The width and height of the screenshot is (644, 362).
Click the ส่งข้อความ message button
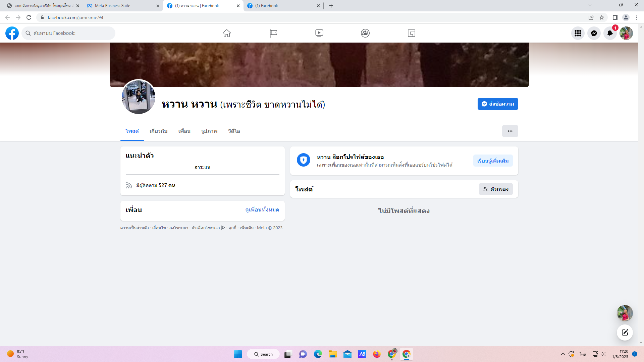[497, 104]
